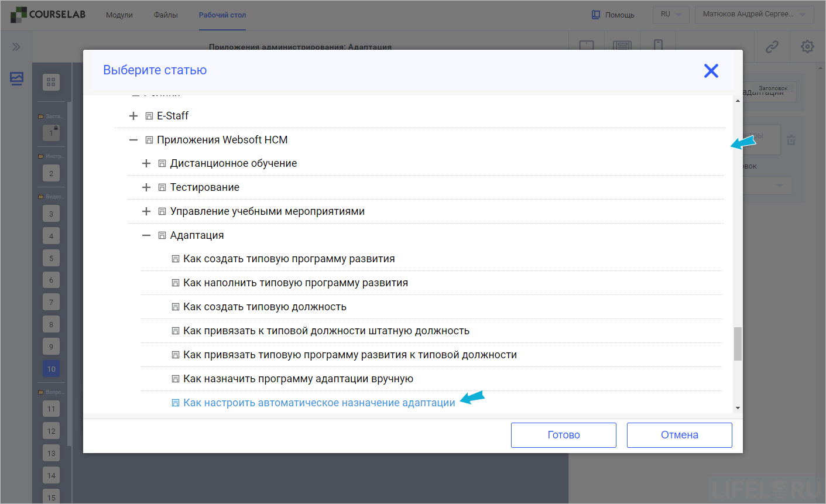Switch to the Файлы tab
826x504 pixels.
pos(165,15)
